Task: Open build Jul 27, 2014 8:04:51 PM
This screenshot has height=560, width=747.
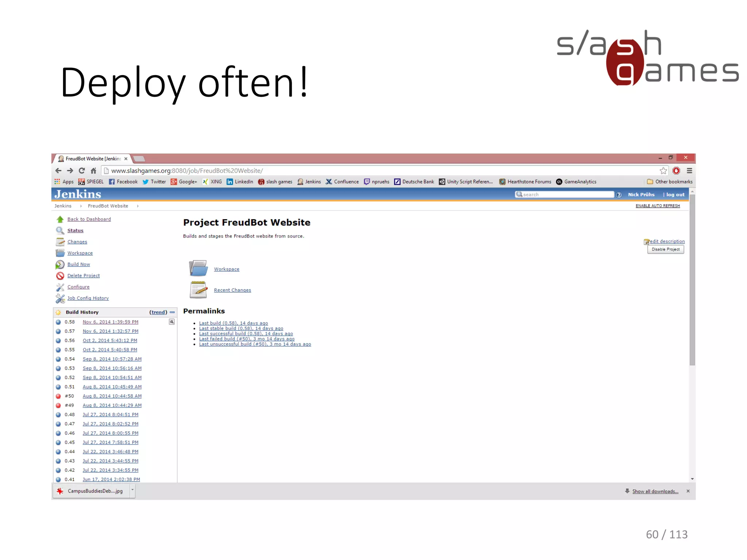Action: (x=111, y=415)
